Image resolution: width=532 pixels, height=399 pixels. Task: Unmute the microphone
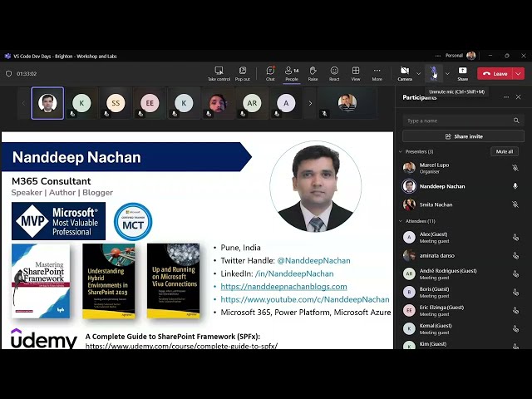click(434, 74)
